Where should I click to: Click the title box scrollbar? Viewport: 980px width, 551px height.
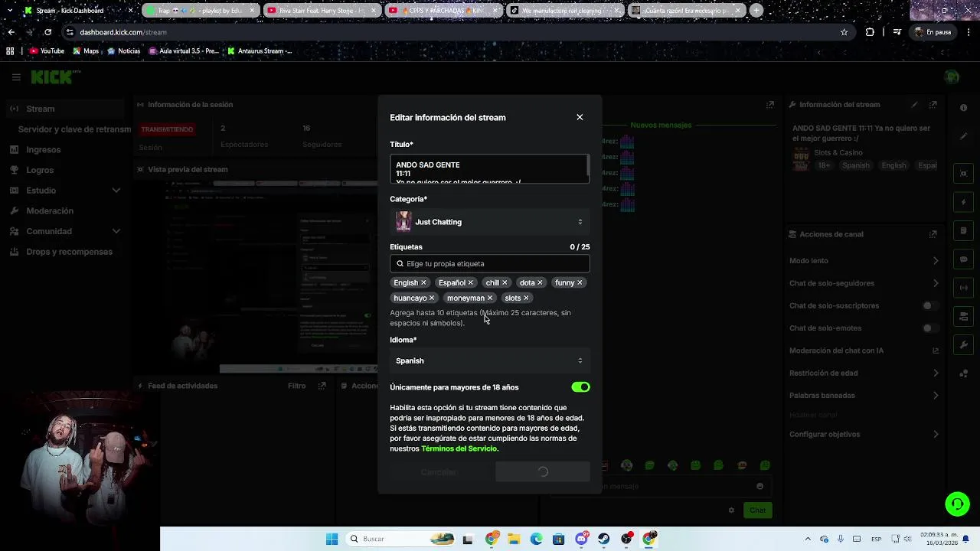tap(588, 167)
